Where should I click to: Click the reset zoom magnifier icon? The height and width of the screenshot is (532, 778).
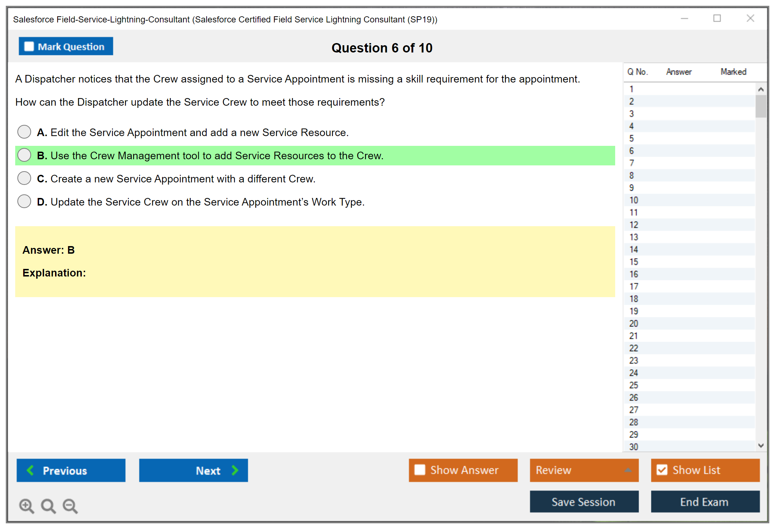pyautogui.click(x=48, y=506)
